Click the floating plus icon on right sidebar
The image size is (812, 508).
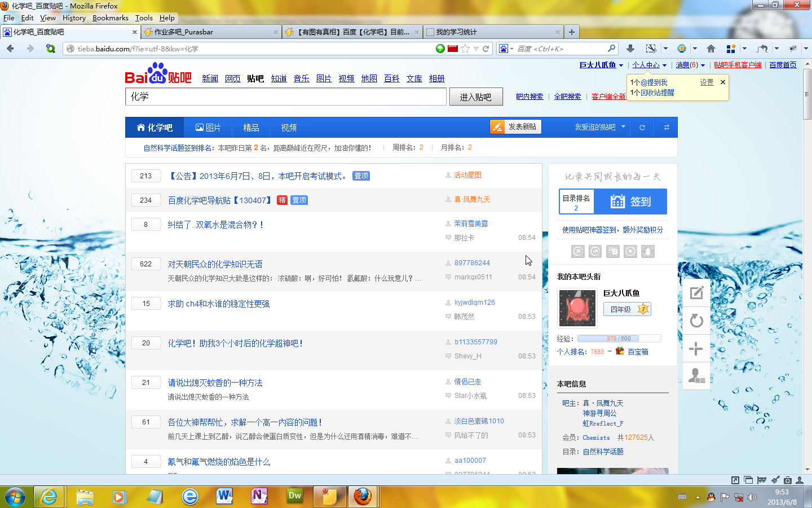click(696, 349)
